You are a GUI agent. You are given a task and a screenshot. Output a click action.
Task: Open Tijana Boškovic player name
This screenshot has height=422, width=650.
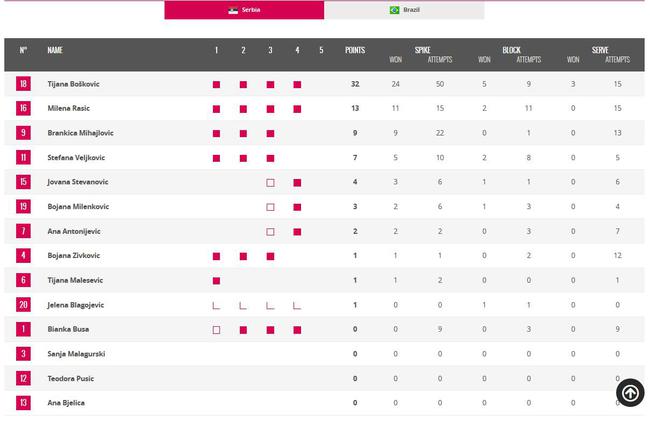tap(73, 84)
